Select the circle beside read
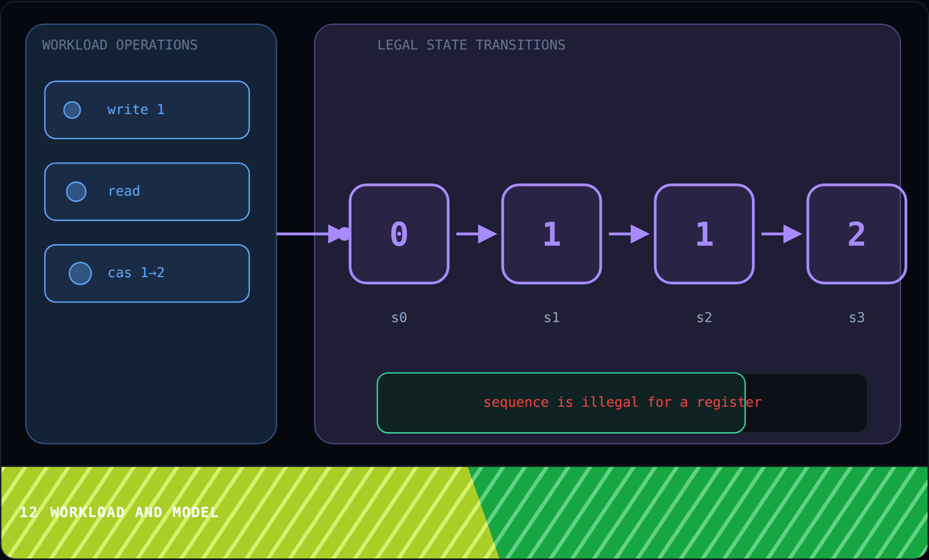The width and height of the screenshot is (929, 560). point(76,191)
